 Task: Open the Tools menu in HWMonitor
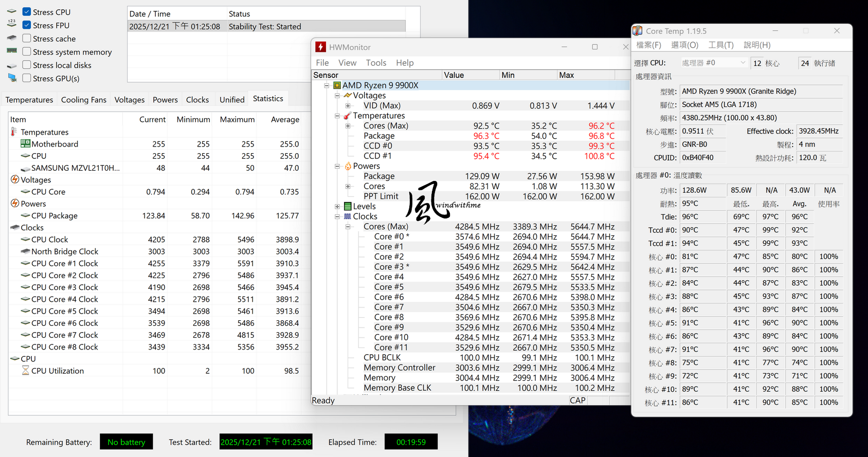(376, 63)
